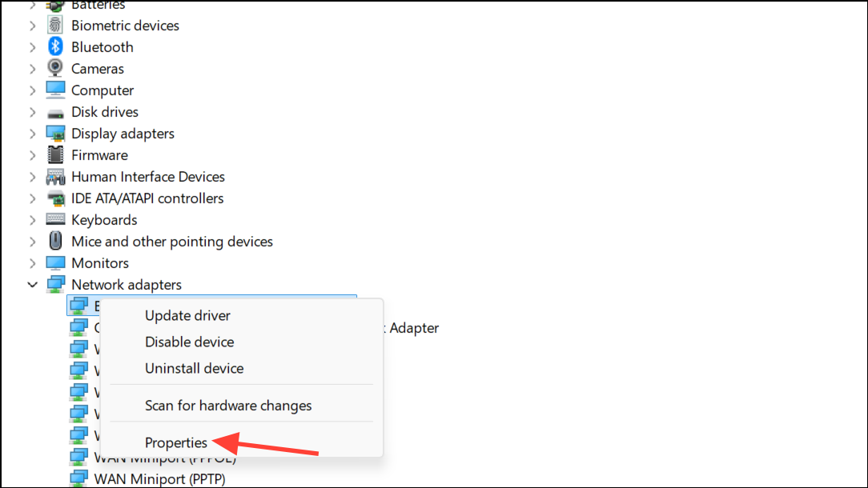
Task: Select the WAN Miniport (PPTP) adapter
Action: coord(159,478)
